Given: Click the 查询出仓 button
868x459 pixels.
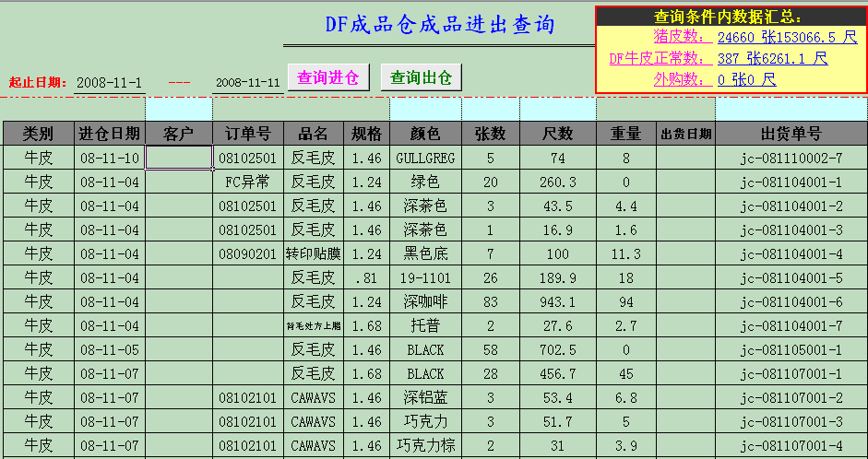Looking at the screenshot, I should (x=421, y=77).
